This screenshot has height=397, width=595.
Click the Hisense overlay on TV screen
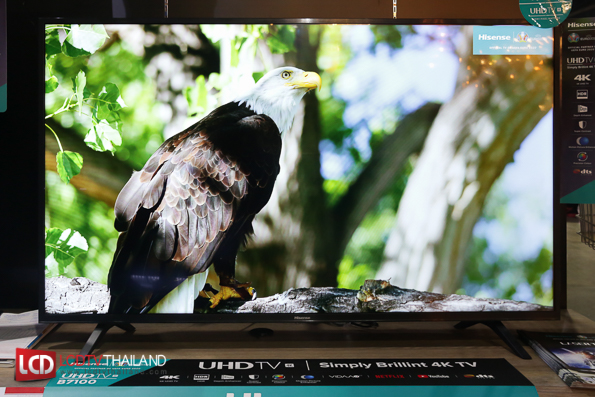(x=512, y=40)
